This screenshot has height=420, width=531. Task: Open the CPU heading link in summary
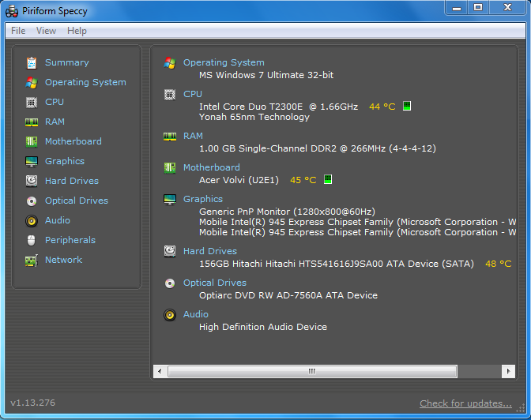pyautogui.click(x=193, y=94)
